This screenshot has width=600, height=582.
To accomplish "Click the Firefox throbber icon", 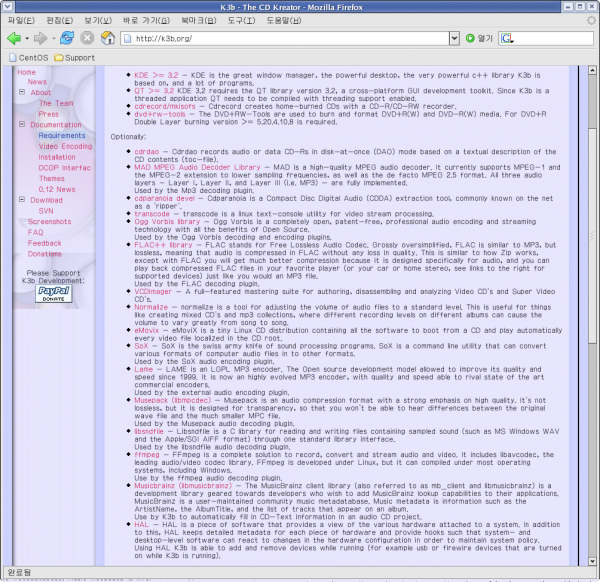I will tap(591, 20).
